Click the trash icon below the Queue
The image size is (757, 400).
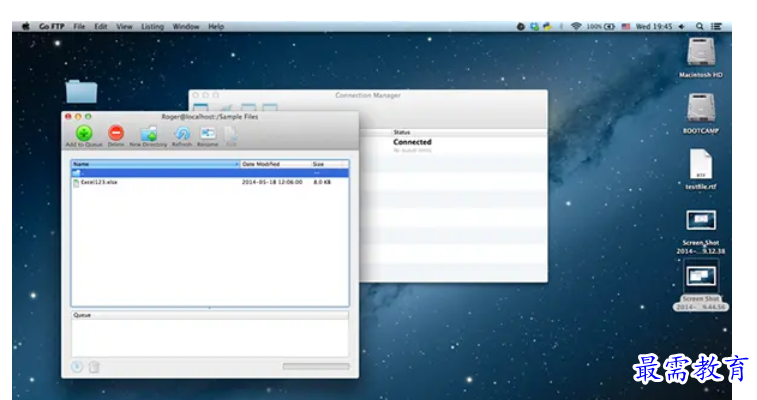click(94, 367)
